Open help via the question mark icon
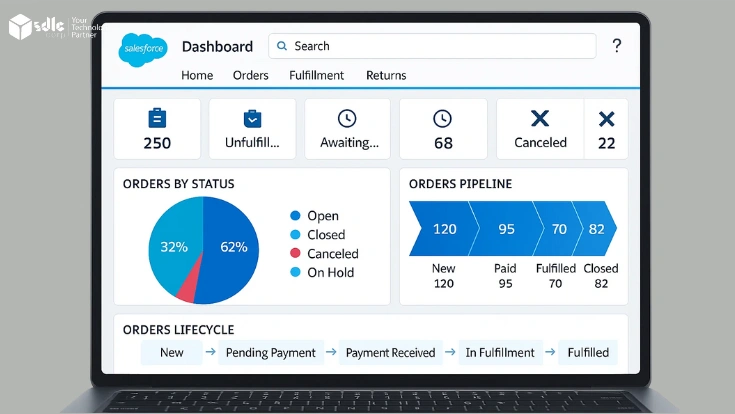The width and height of the screenshot is (735, 414). click(616, 46)
